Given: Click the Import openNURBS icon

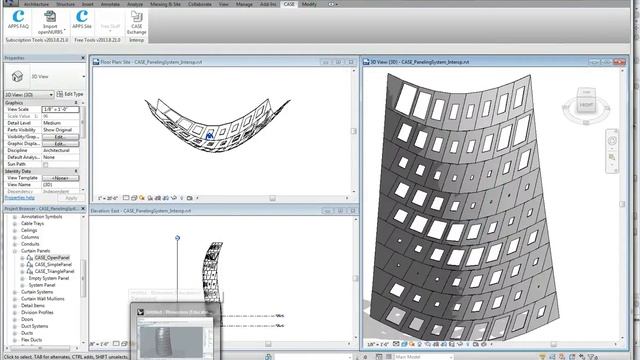Looking at the screenshot, I should point(50,17).
